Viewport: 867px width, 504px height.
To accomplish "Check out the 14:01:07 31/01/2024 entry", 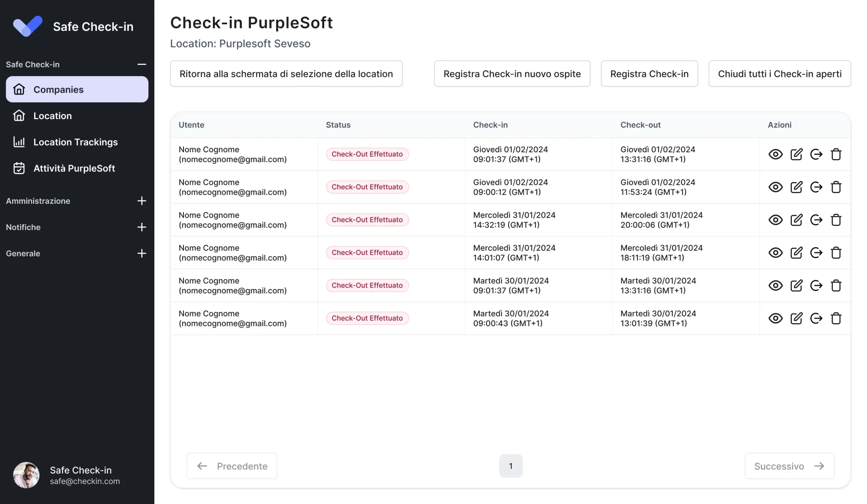I will click(816, 253).
